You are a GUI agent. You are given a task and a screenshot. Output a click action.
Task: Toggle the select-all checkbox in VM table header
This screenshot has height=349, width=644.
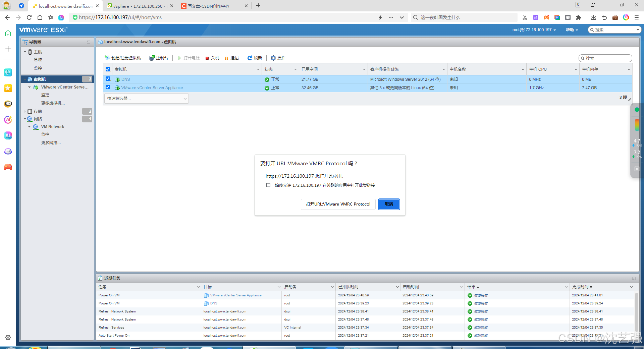[108, 69]
